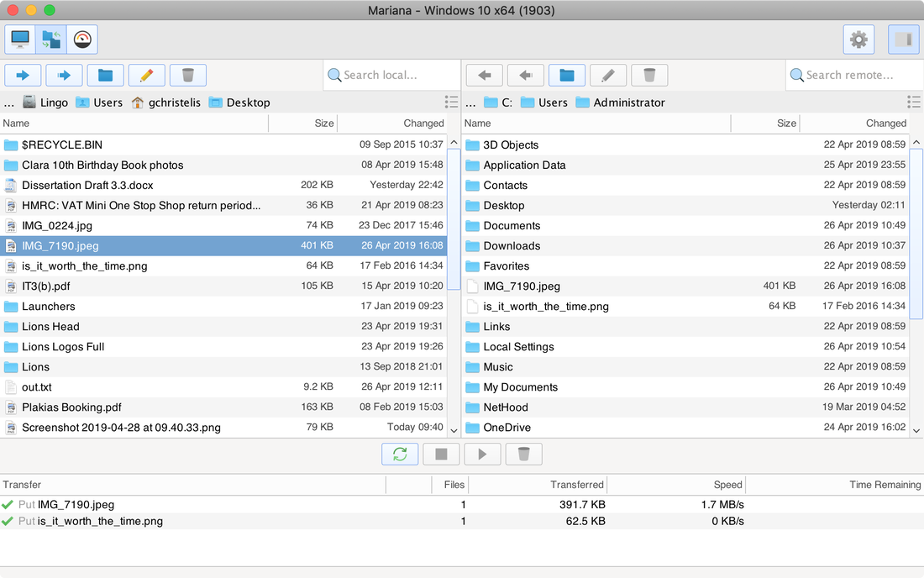
Task: Delete the selected local file with the trash
Action: tap(188, 75)
